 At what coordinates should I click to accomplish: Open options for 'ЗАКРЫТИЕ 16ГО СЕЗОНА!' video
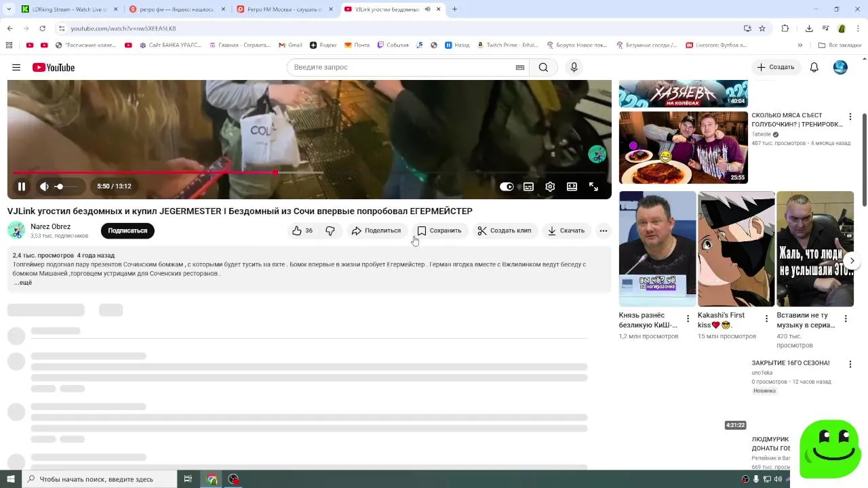(850, 364)
